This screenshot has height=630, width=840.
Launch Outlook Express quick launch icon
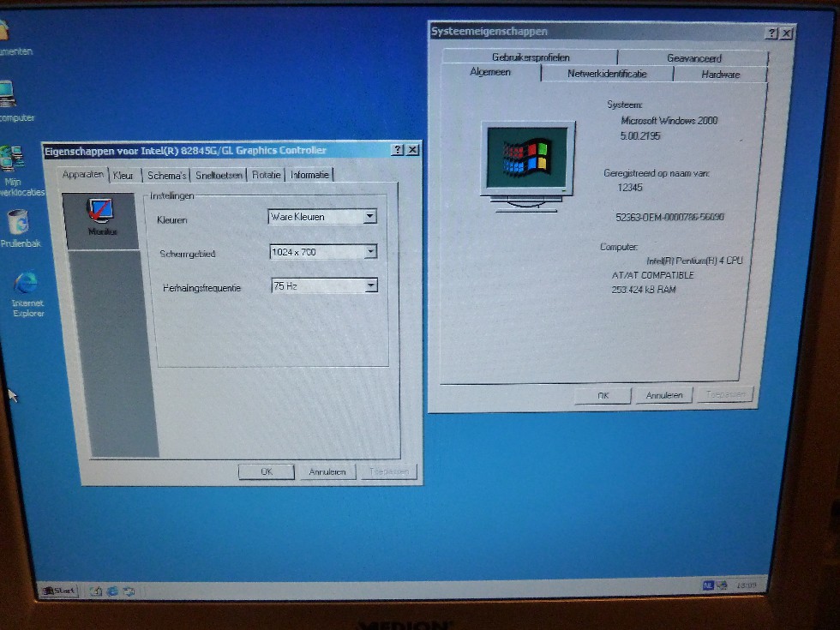pos(129,591)
